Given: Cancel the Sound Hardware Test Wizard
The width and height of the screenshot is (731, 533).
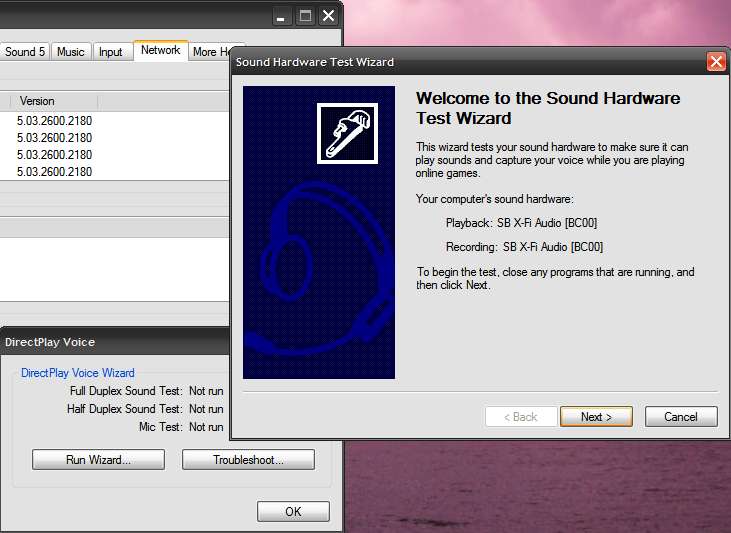Looking at the screenshot, I should click(681, 417).
